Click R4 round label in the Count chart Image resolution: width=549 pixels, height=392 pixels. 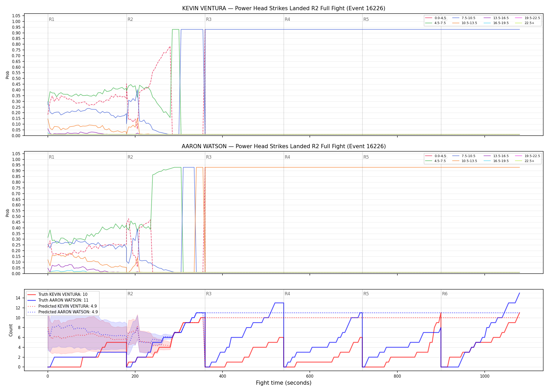point(287,294)
